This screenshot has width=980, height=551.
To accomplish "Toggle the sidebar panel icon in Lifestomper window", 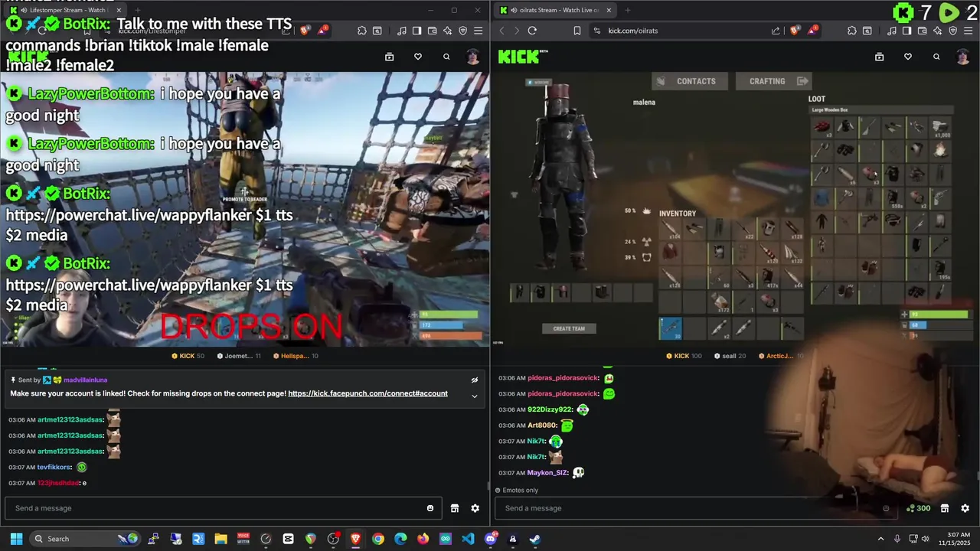I will [x=416, y=31].
